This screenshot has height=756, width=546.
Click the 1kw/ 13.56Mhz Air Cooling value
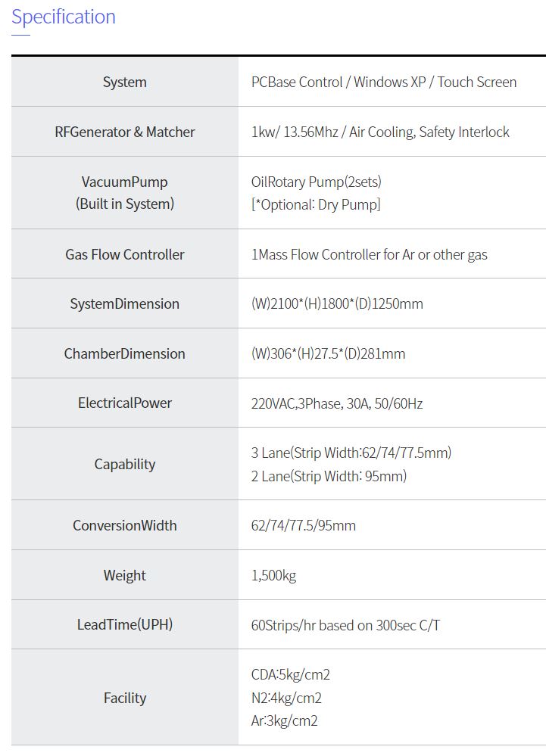[x=380, y=132]
